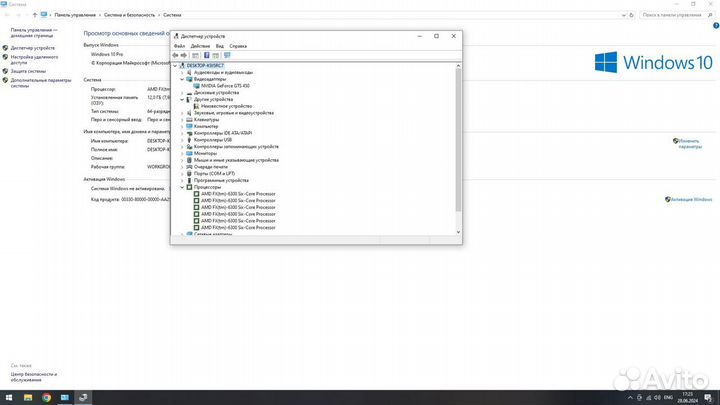Select the first AMD FX-6300 processor entry

click(237, 194)
